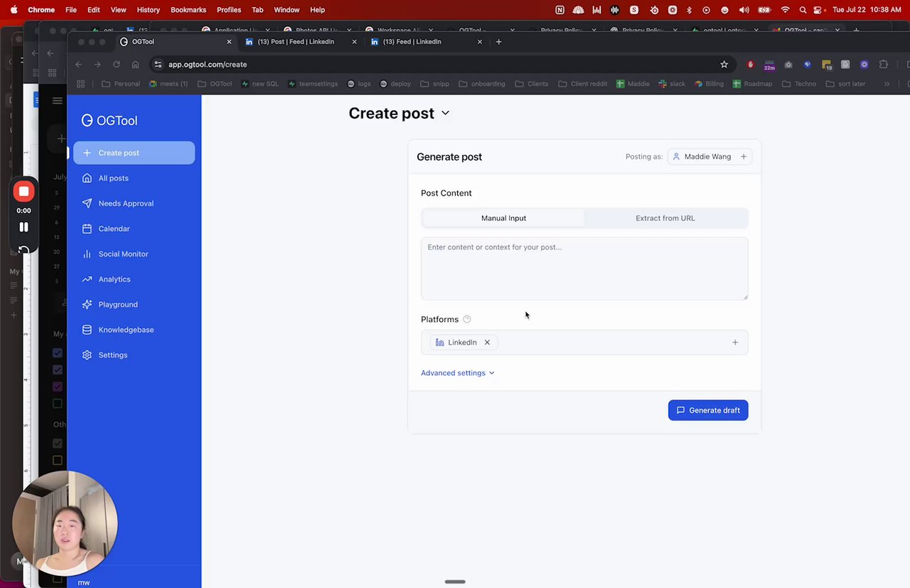Open the onboarding bookmark folder
Image resolution: width=910 pixels, height=588 pixels.
coord(482,84)
